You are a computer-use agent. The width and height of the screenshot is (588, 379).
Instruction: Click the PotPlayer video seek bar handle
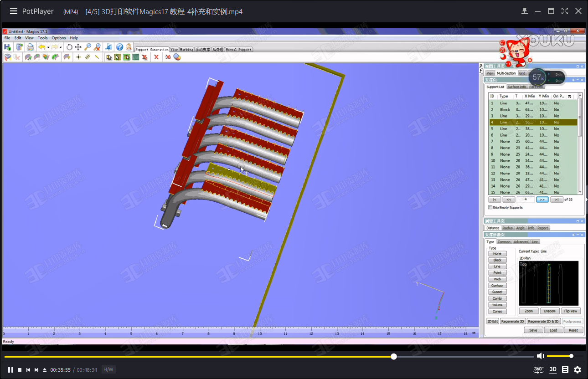(x=394, y=356)
